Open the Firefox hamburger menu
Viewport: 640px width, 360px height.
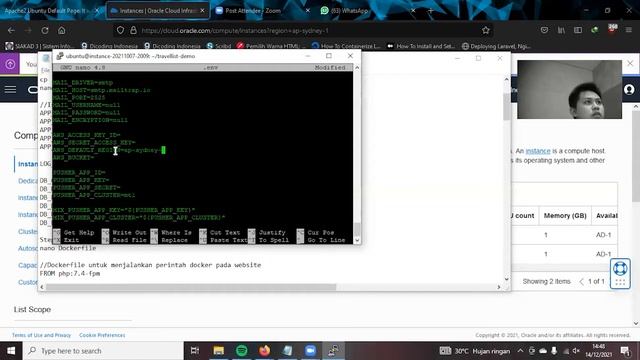click(629, 30)
